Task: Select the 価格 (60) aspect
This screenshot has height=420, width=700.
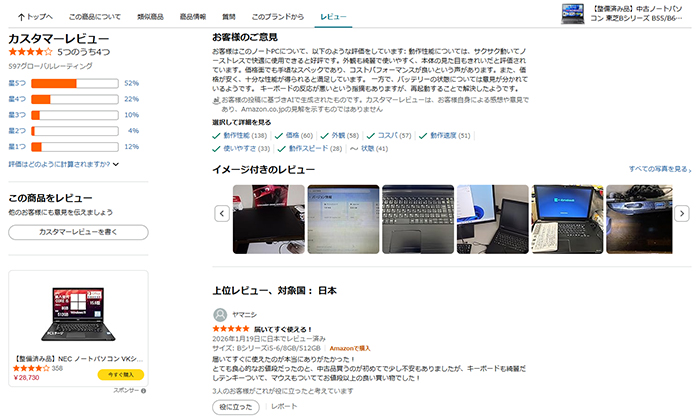Action: point(294,136)
